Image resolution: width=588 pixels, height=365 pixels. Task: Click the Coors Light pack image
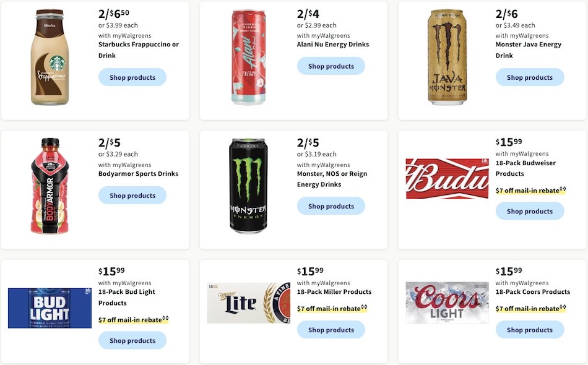(x=447, y=303)
